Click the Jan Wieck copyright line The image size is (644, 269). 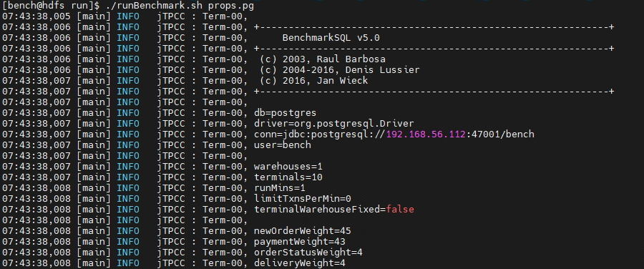(x=314, y=81)
